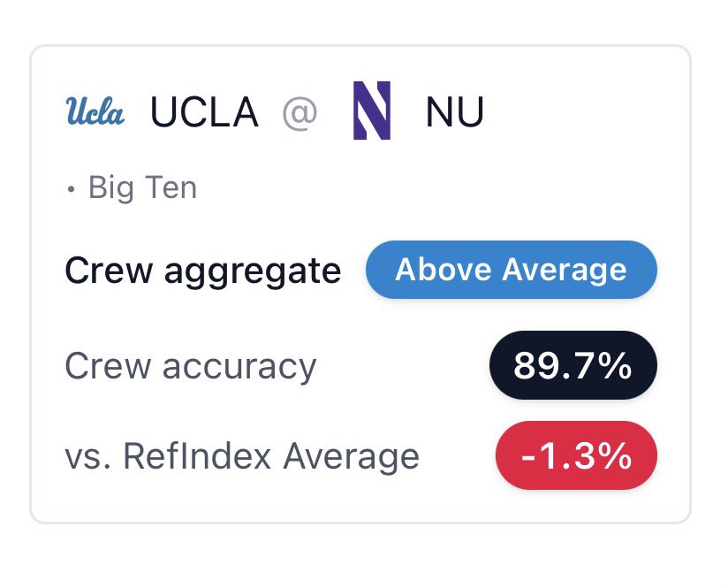The height and width of the screenshot is (588, 728).
Task: Click the word aggregate in heading
Action: click(253, 271)
